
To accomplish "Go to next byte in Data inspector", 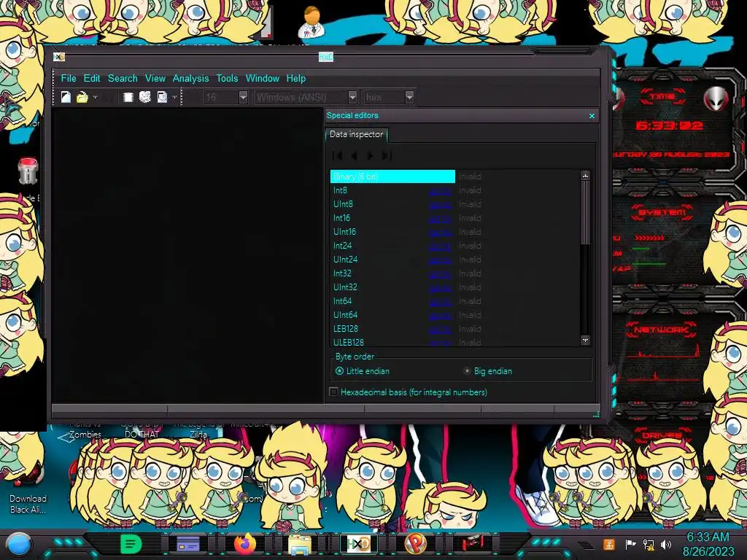I will (370, 156).
